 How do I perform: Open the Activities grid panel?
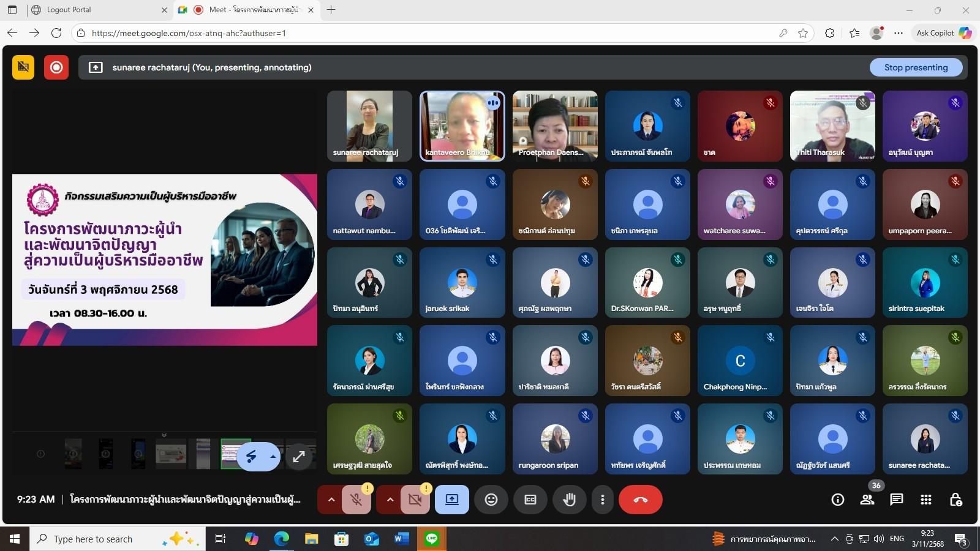926,500
